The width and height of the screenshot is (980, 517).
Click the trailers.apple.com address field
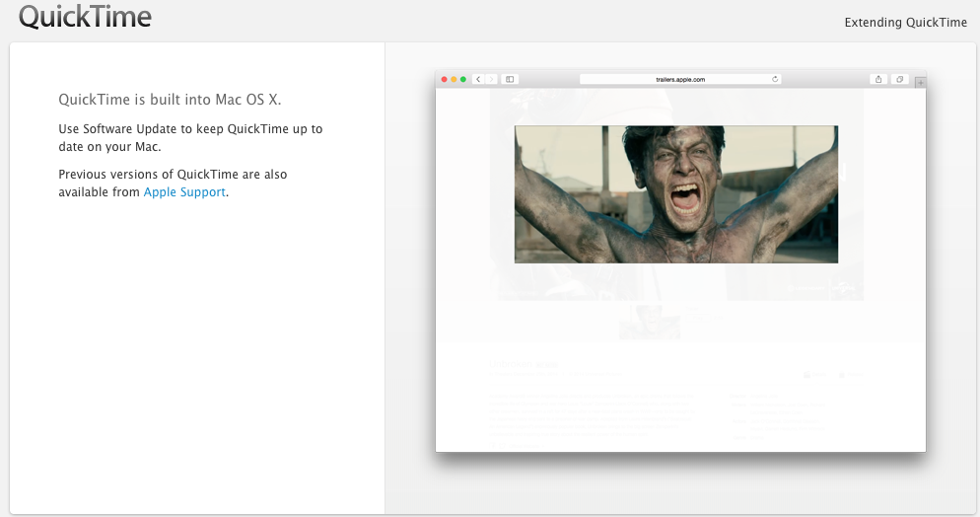pos(680,79)
